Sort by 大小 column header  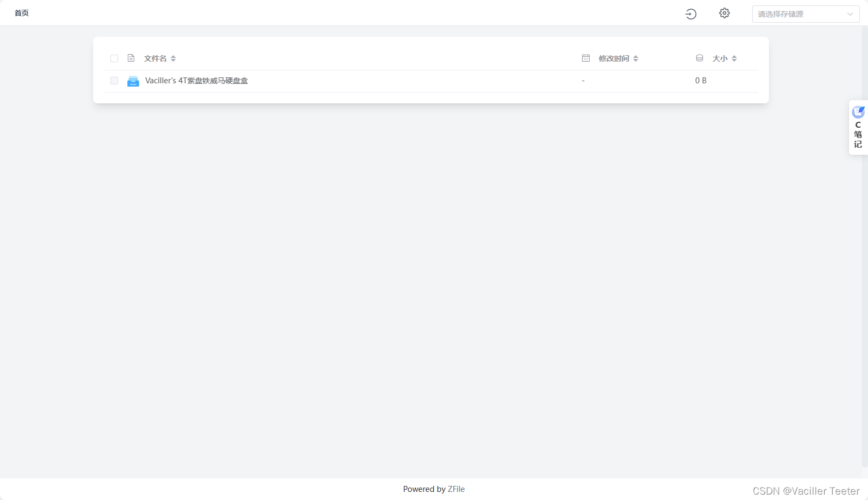(x=720, y=58)
